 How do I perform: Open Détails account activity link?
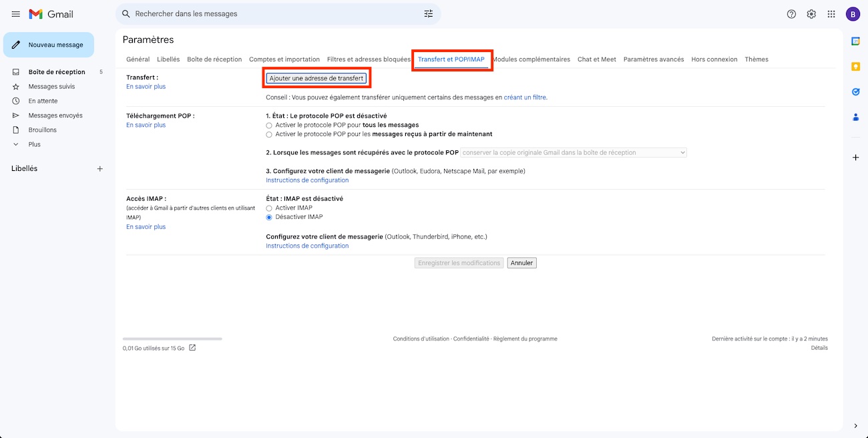click(x=819, y=348)
